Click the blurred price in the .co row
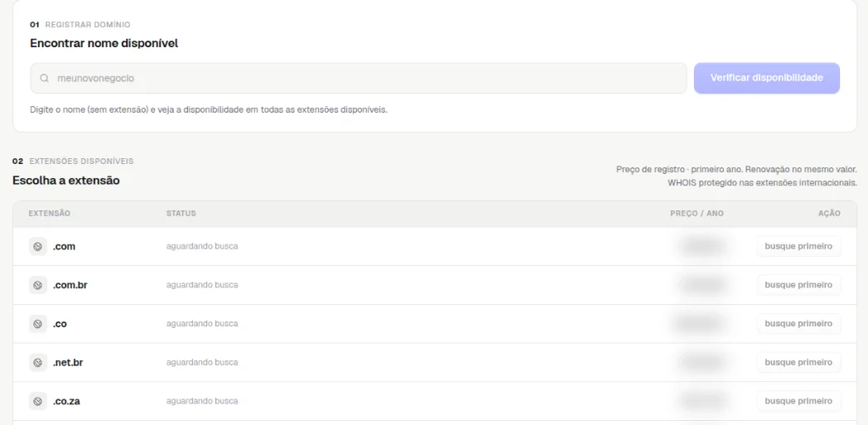 point(698,324)
